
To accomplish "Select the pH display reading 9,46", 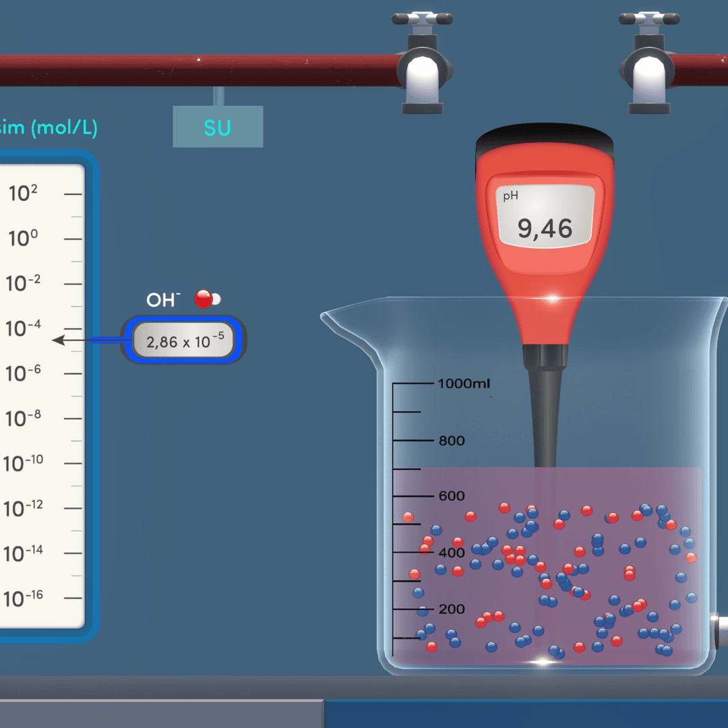I will coord(545,229).
